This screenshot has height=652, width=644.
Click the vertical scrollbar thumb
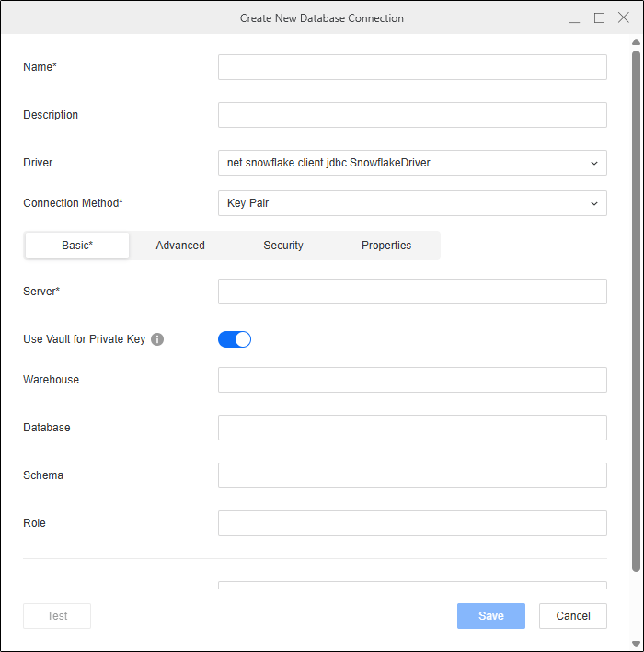tap(636, 311)
